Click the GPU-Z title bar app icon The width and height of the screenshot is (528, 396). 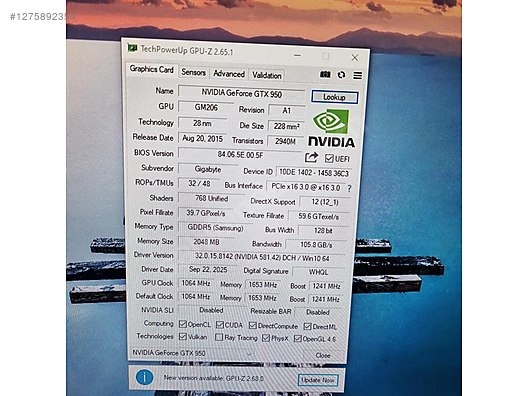coord(132,48)
